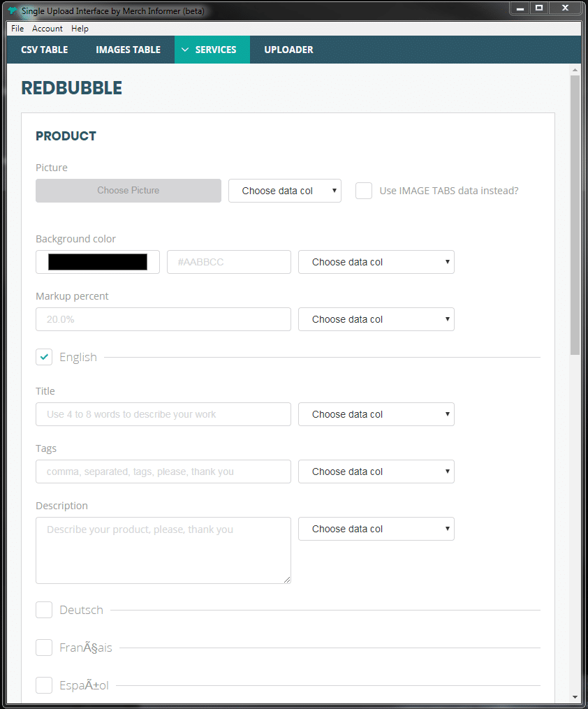This screenshot has width=588, height=709.
Task: Open the Title data column dropdown
Action: point(376,414)
